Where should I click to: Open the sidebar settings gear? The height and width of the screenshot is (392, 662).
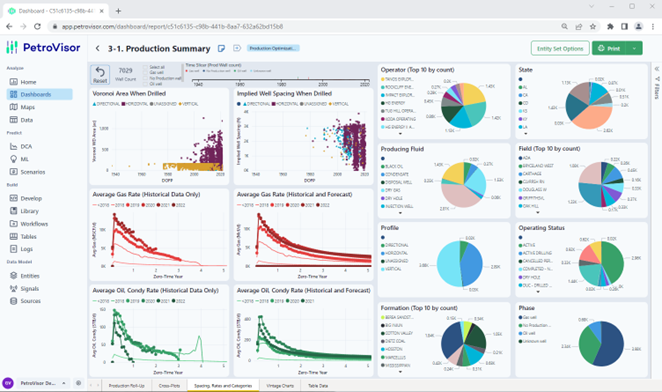click(79, 383)
